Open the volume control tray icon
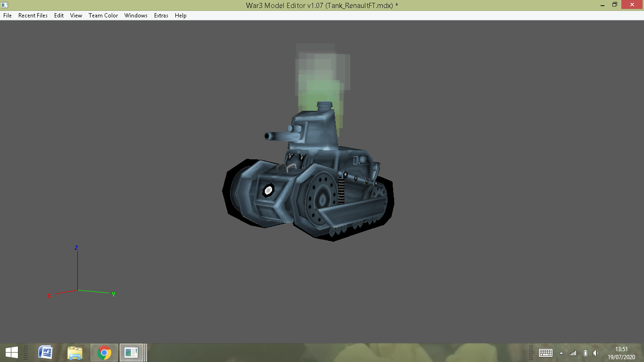 (x=596, y=353)
